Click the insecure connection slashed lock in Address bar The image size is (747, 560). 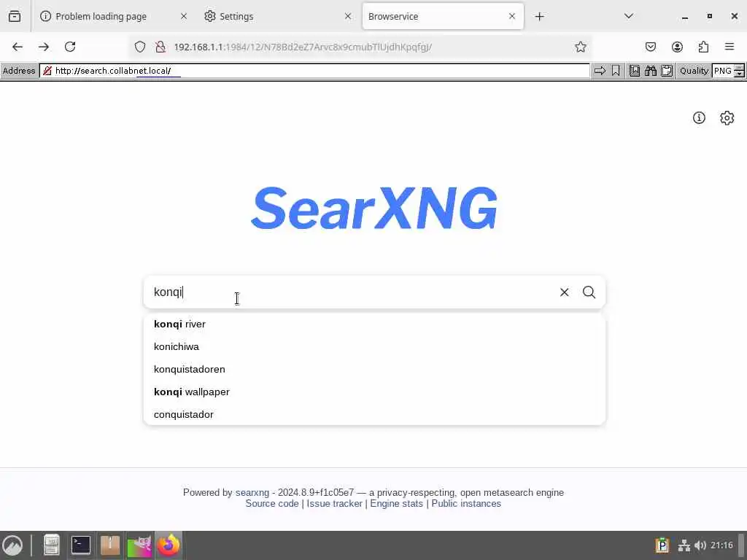pyautogui.click(x=47, y=71)
